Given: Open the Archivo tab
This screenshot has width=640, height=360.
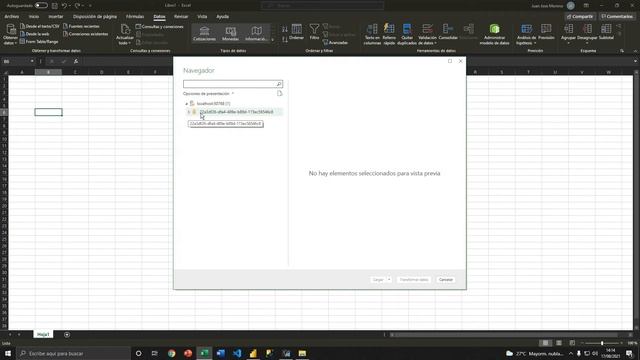Looking at the screenshot, I should (11, 17).
